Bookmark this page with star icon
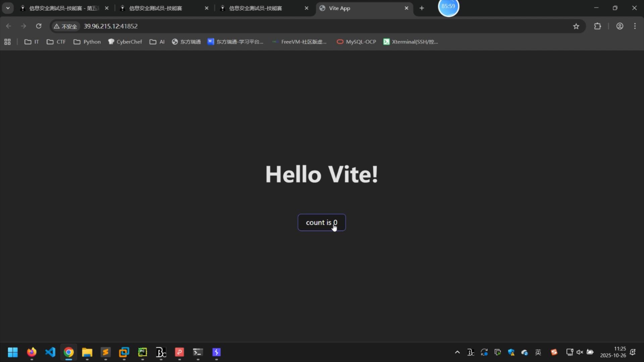Screen dimensions: 644x362 [576, 26]
